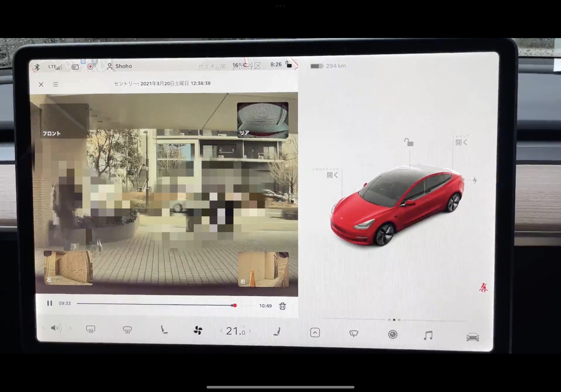The height and width of the screenshot is (392, 561).
Task: Delete the clip with trash icon
Action: click(282, 306)
